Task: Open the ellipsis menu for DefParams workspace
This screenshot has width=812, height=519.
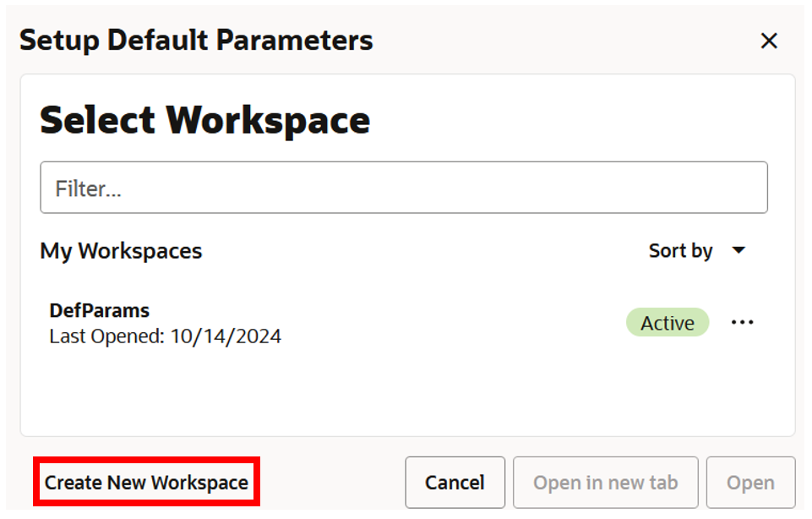Action: [x=742, y=322]
